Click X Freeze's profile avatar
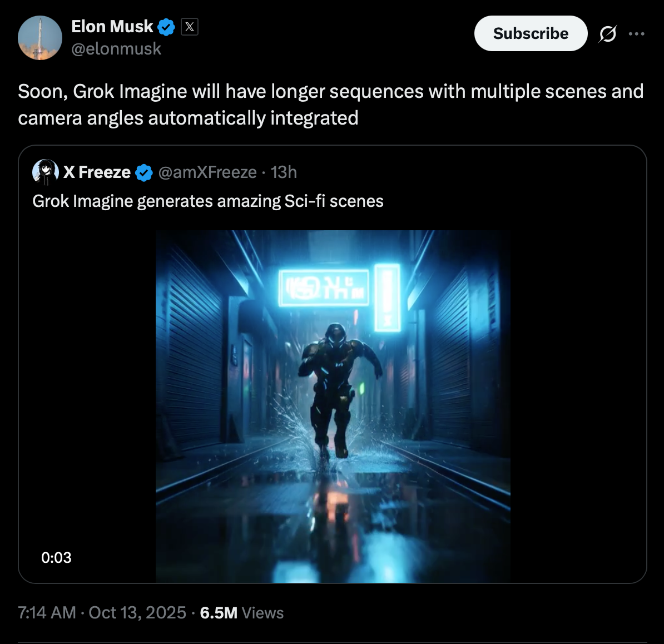This screenshot has height=644, width=664. [x=46, y=172]
